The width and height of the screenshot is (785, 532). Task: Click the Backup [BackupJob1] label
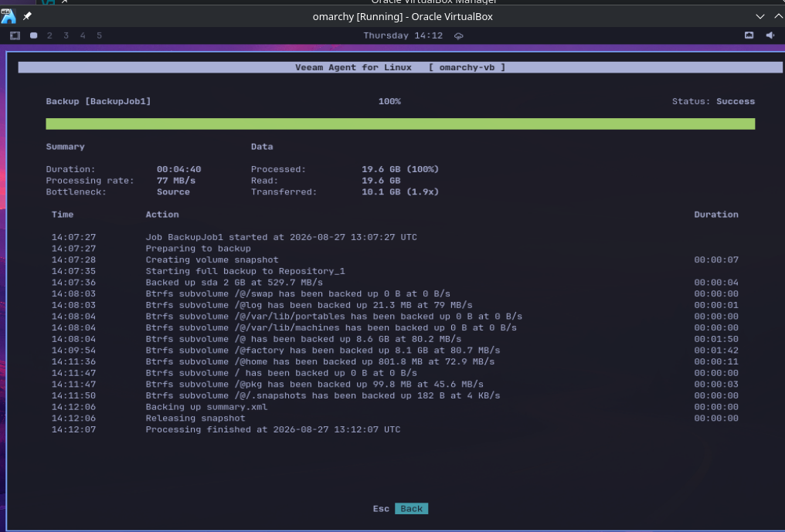98,101
